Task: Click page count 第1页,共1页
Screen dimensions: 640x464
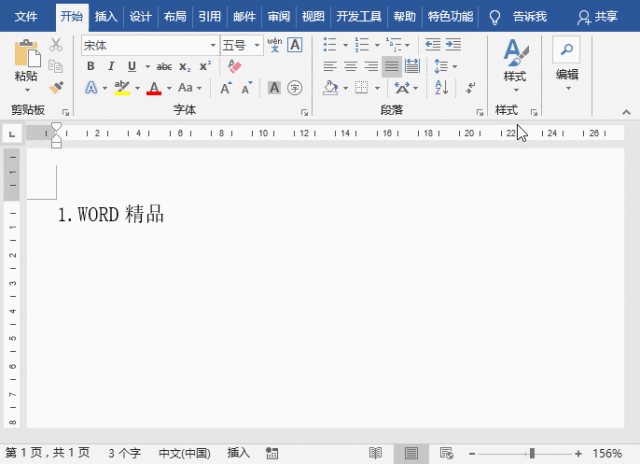Action: click(48, 453)
